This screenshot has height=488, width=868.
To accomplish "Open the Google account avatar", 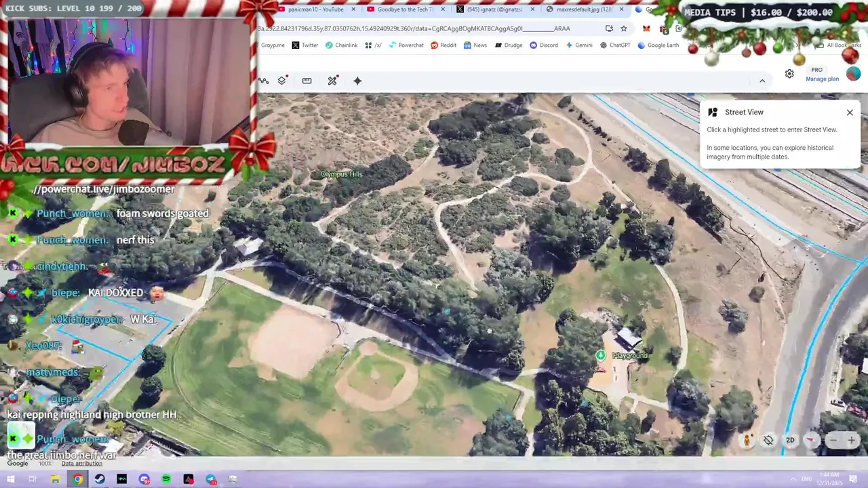I will click(853, 73).
